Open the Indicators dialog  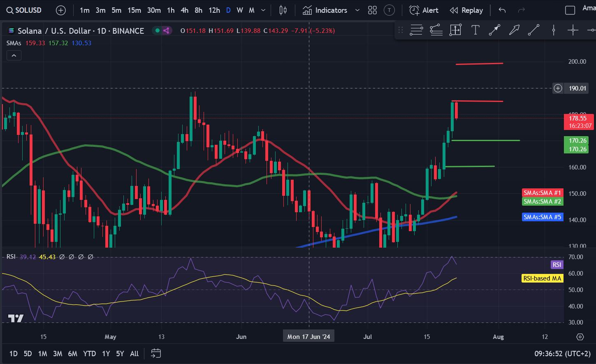(x=325, y=10)
